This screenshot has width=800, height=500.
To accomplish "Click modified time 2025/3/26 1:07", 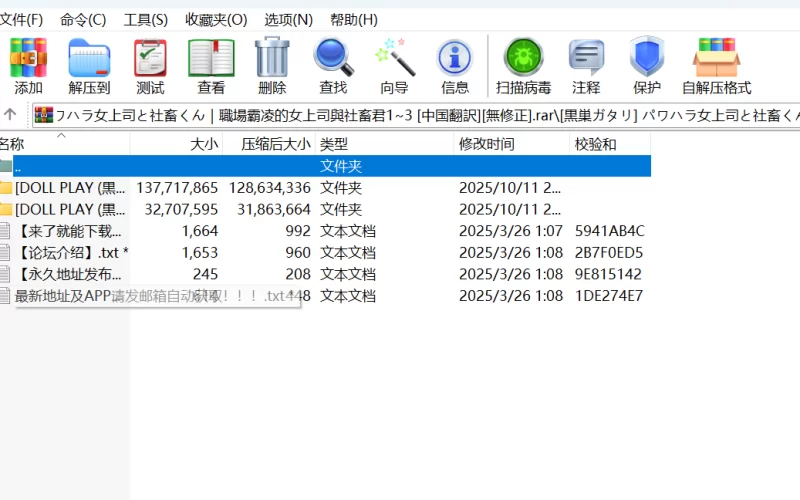I will pos(511,231).
